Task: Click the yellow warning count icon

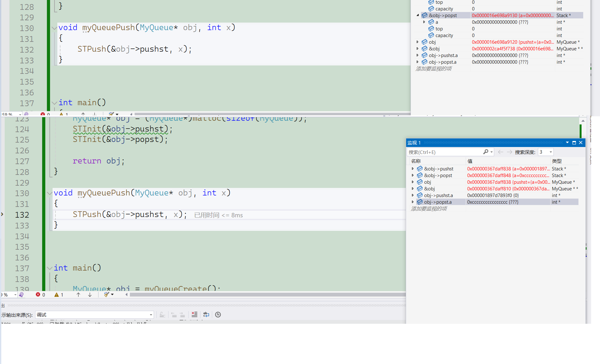Action: click(56, 295)
